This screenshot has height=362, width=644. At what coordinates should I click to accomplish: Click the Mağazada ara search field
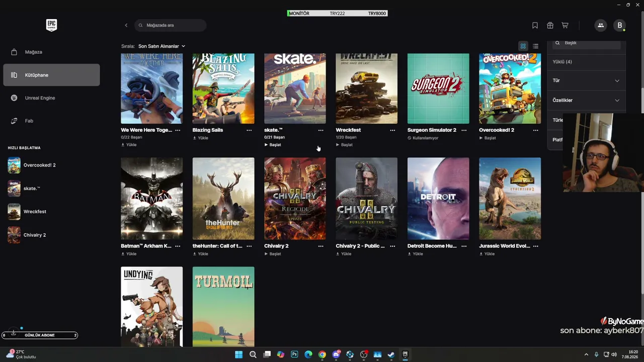pos(170,25)
